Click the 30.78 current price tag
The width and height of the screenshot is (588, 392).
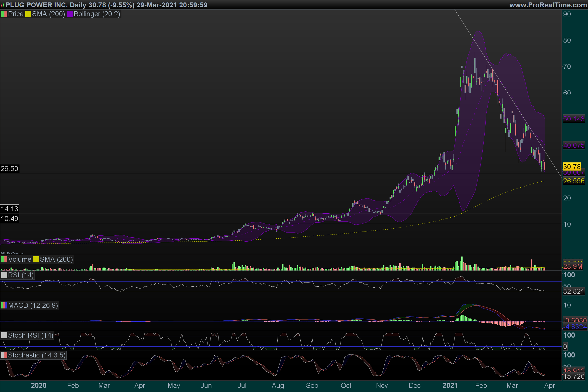click(572, 167)
